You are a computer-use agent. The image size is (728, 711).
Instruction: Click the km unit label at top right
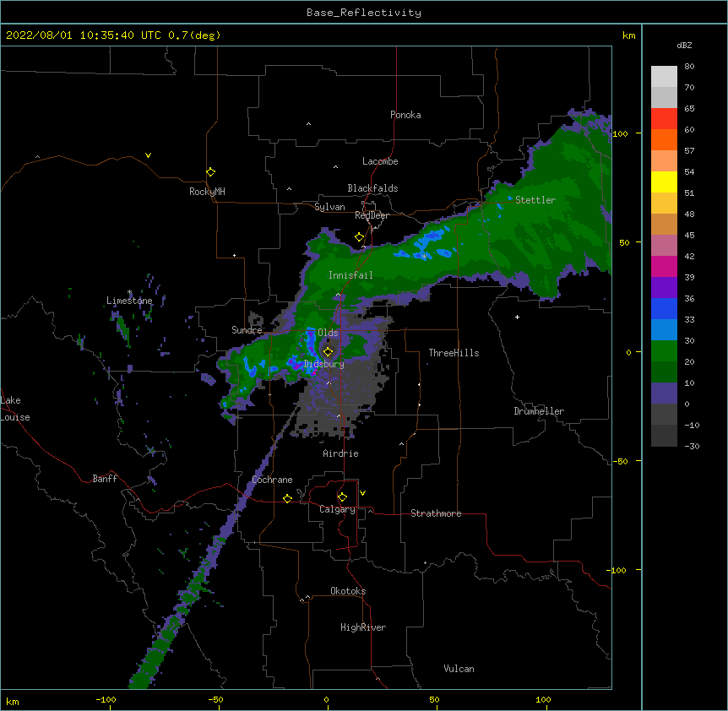point(629,35)
